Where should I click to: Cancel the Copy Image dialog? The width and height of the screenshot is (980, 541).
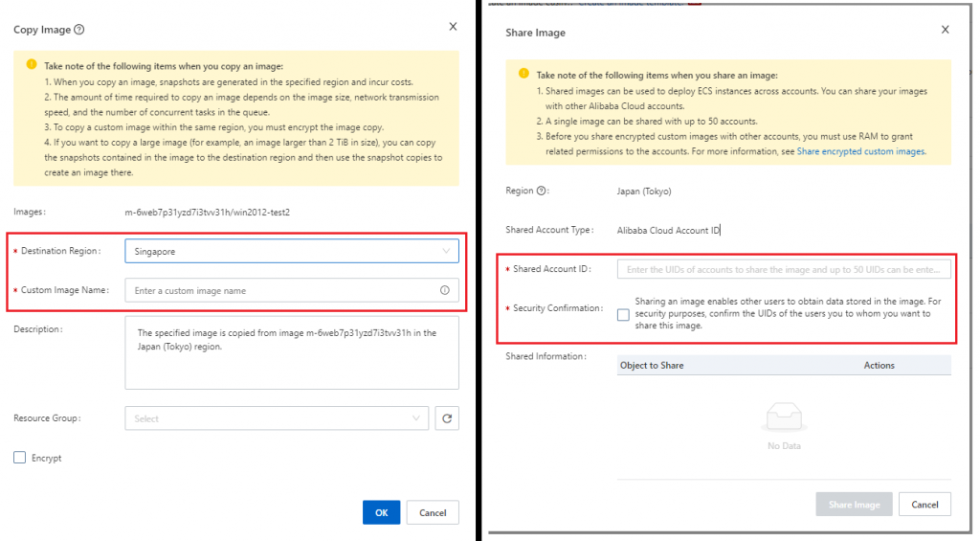click(x=433, y=512)
